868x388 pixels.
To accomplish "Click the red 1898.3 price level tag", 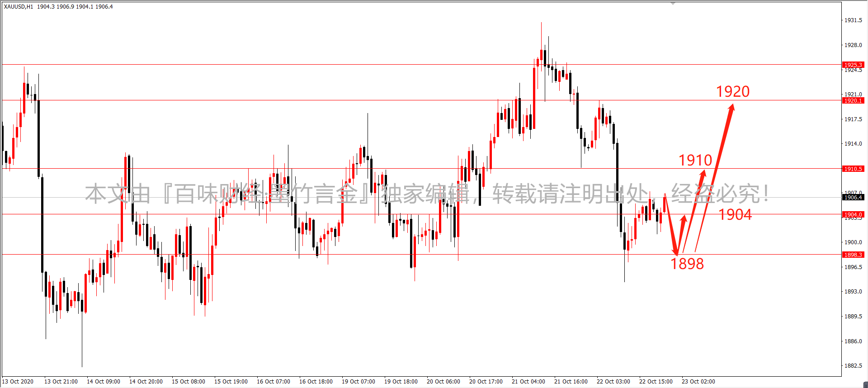I will point(853,255).
